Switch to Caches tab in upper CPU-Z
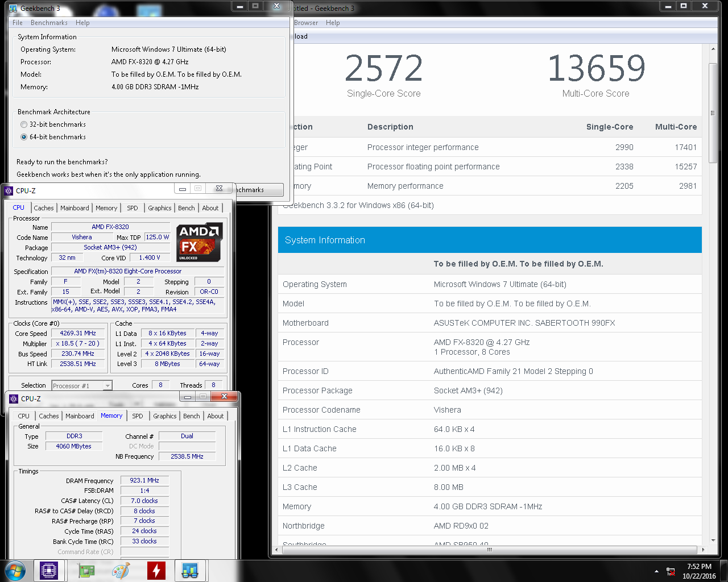The width and height of the screenshot is (728, 582). [44, 208]
